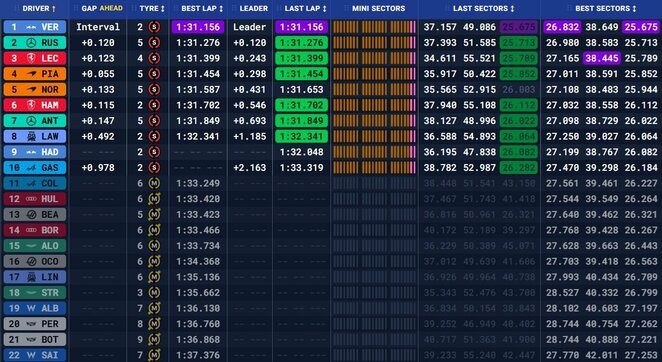Click the medium tyre icon in COL's row

pyautogui.click(x=154, y=183)
